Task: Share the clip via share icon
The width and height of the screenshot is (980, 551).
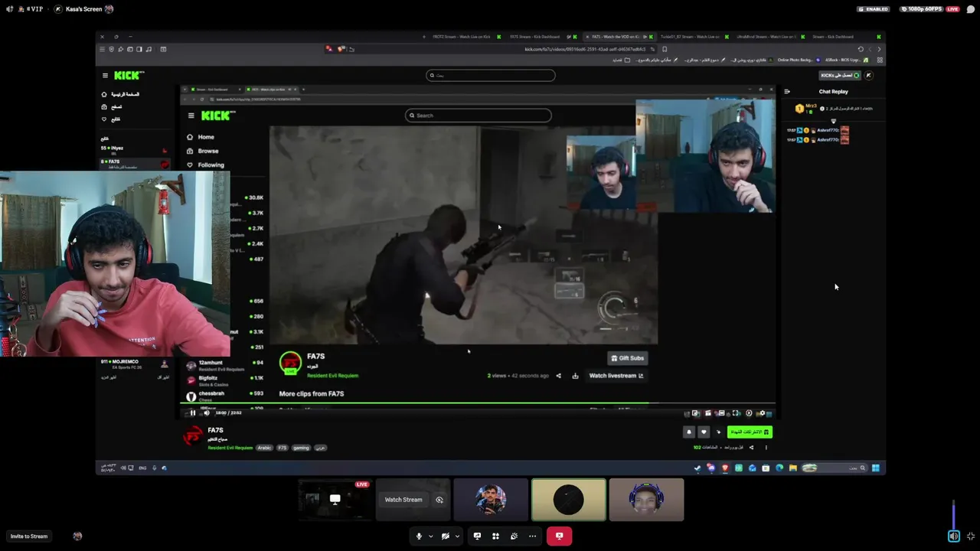Action: [558, 376]
